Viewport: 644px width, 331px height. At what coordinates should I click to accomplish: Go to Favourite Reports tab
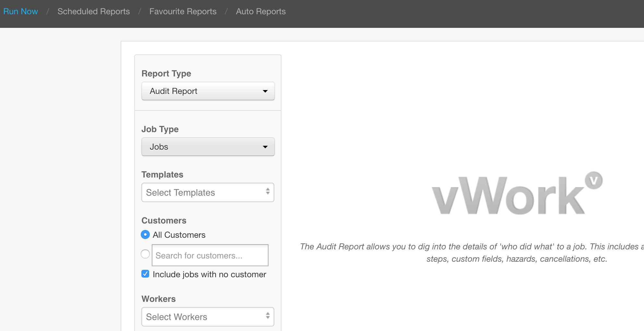pos(183,11)
